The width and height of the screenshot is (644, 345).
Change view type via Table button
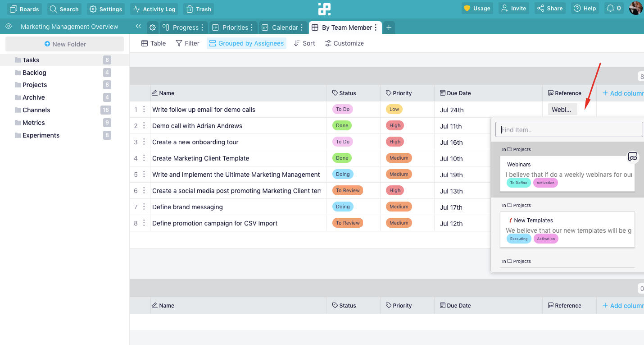tap(154, 43)
